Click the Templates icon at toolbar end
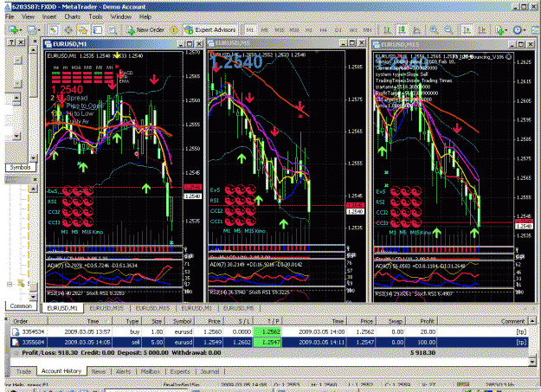 (x=535, y=30)
